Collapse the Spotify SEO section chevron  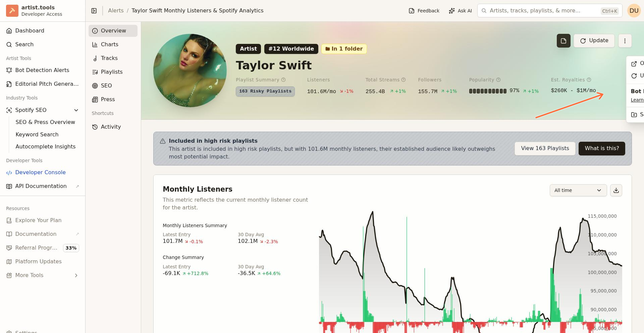76,110
